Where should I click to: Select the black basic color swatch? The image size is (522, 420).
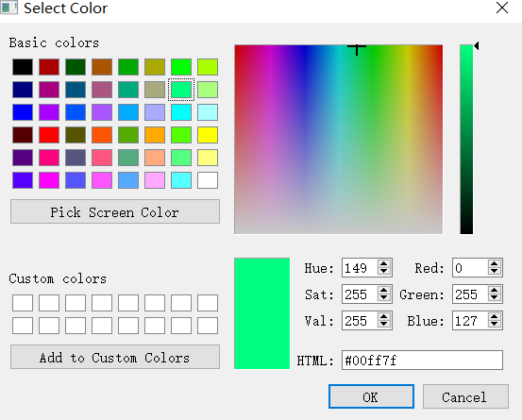23,67
